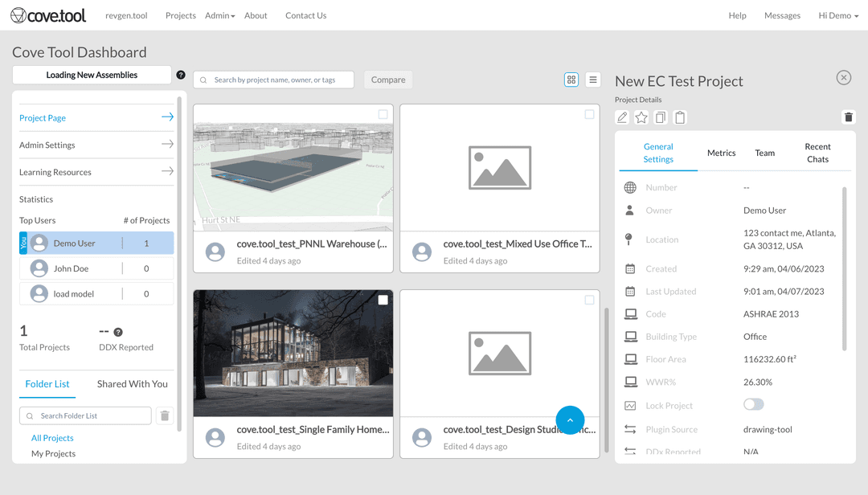The width and height of the screenshot is (868, 495).
Task: Click the arrow next to Project Page
Action: point(167,117)
